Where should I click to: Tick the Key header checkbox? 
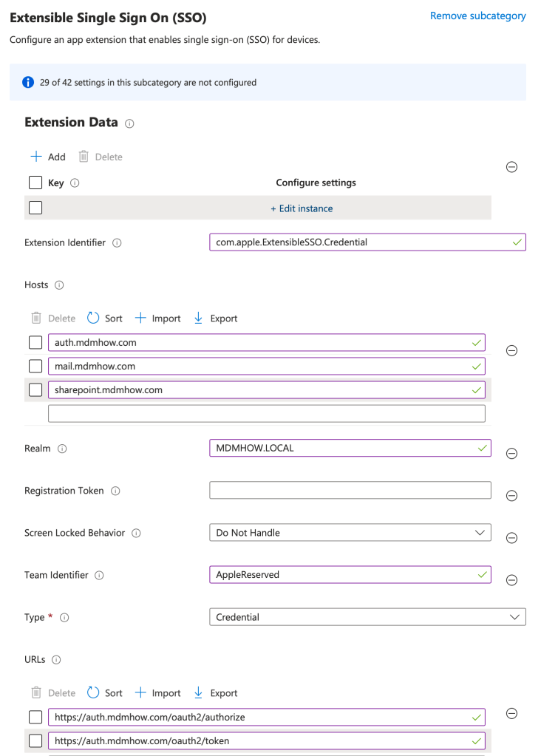(x=35, y=183)
